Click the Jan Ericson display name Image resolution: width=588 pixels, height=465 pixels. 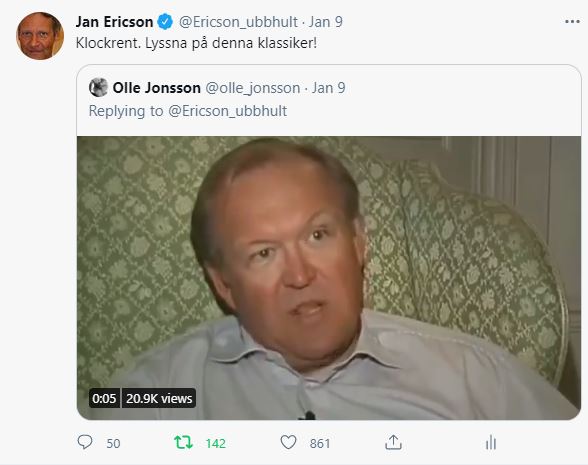tap(114, 22)
